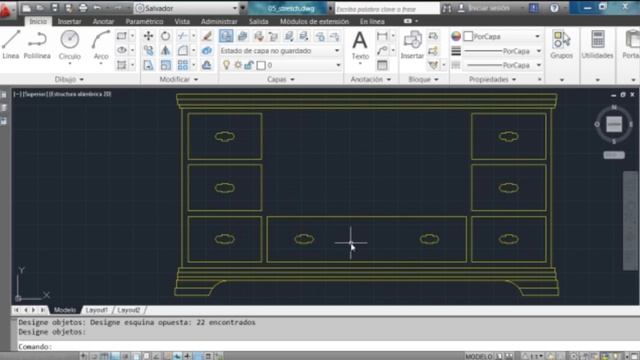Image resolution: width=640 pixels, height=360 pixels.
Task: Click the Erase (Borrar) tool
Action: pos(207,36)
